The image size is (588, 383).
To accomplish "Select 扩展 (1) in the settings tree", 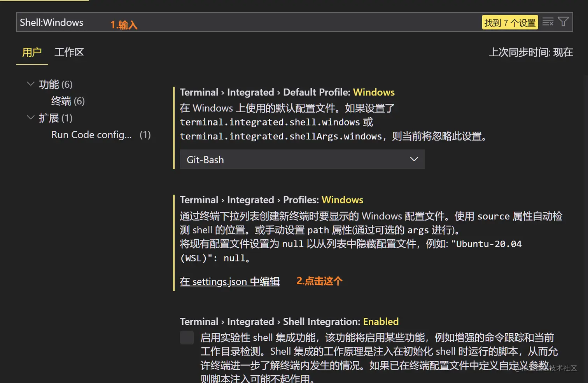I will point(56,118).
